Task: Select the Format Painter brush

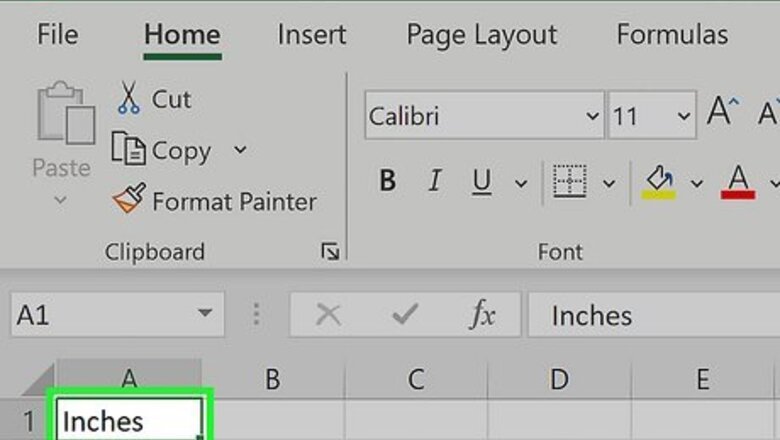Action: coord(129,201)
